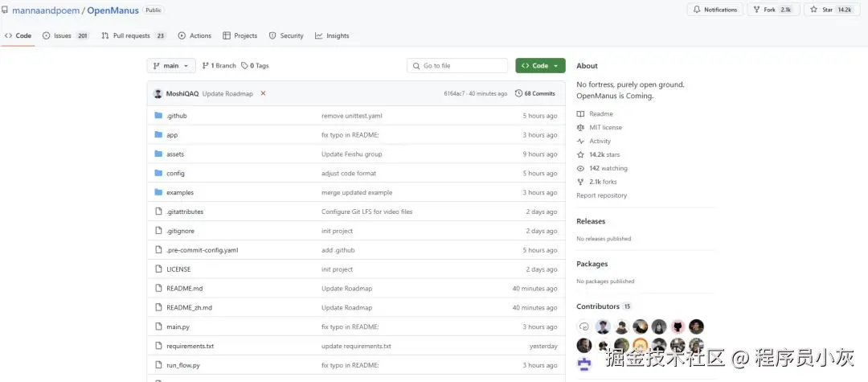This screenshot has height=382, width=868.
Task: Open the Releases heading link
Action: (x=591, y=221)
